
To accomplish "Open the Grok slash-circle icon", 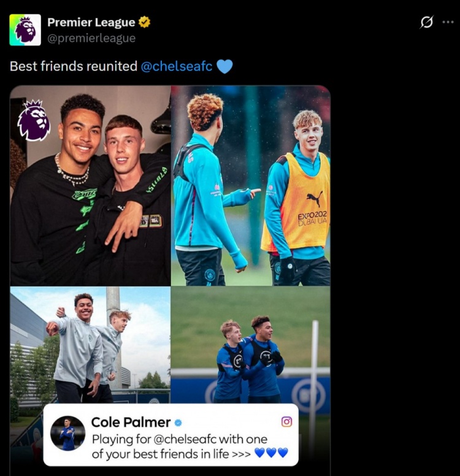I will (x=427, y=22).
